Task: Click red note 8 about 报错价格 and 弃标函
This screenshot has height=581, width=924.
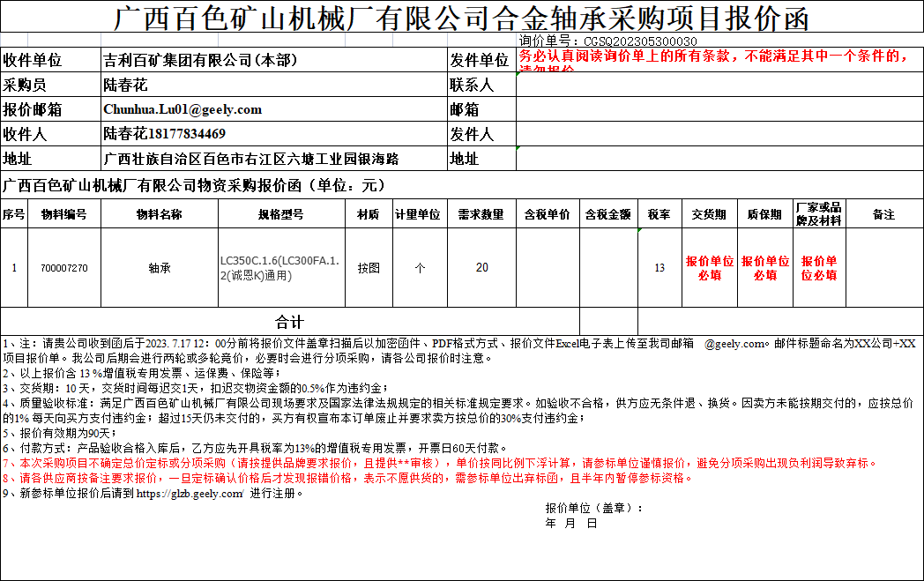Action: click(347, 478)
